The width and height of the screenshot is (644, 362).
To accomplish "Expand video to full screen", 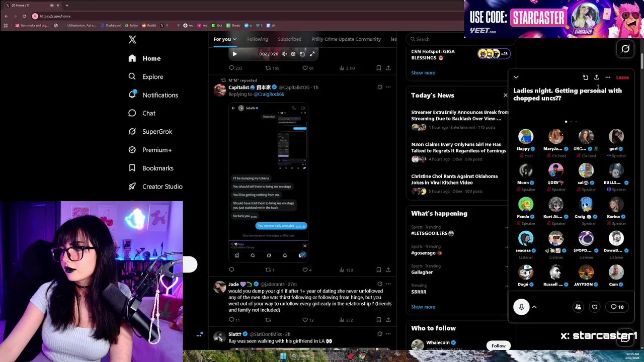I will [312, 54].
